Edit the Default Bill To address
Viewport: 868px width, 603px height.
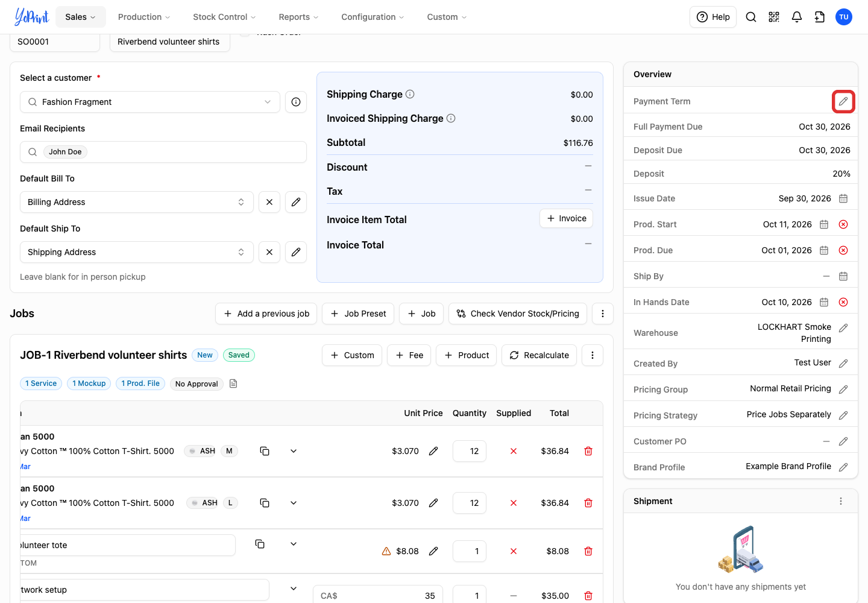[296, 202]
